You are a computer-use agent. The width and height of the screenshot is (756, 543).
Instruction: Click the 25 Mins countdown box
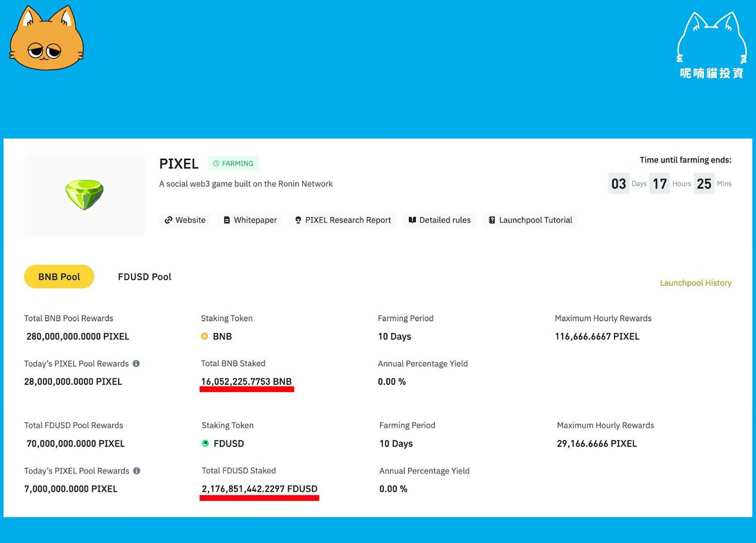tap(704, 184)
